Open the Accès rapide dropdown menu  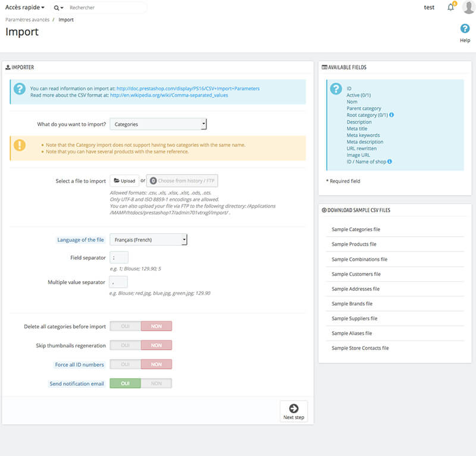click(25, 8)
